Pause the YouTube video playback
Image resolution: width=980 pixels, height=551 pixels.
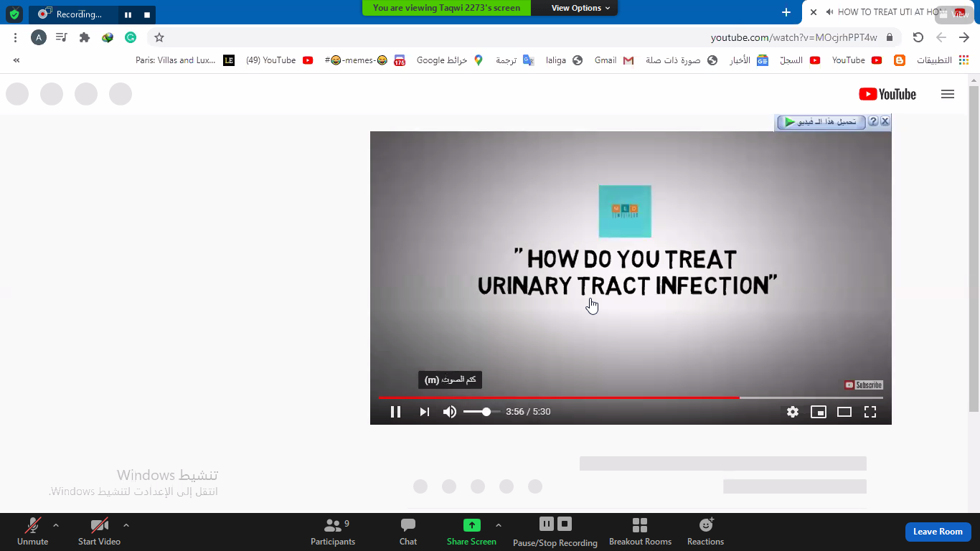tap(395, 412)
